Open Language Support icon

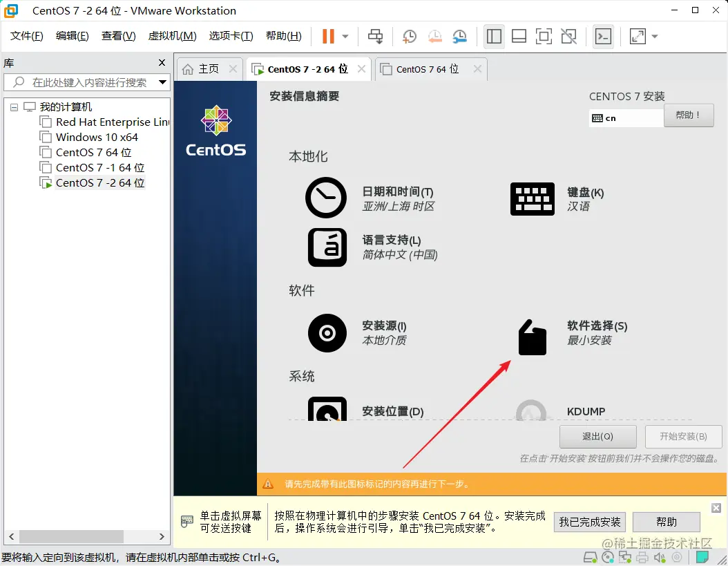point(327,247)
